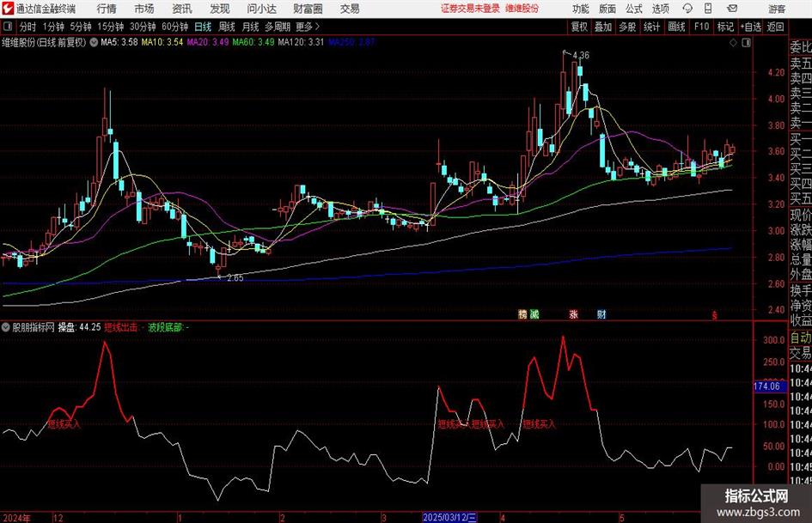
Task: Switch to 月线 monthly period
Action: click(250, 27)
